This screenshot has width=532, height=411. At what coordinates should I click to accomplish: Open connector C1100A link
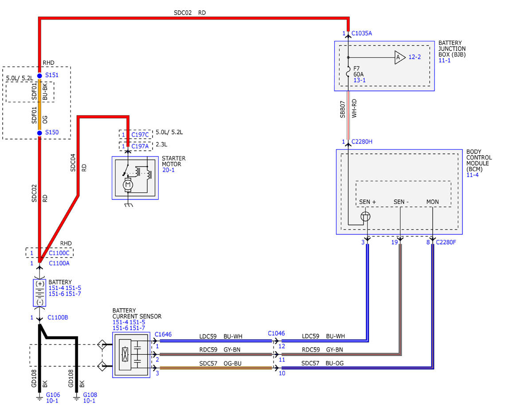tap(59, 263)
